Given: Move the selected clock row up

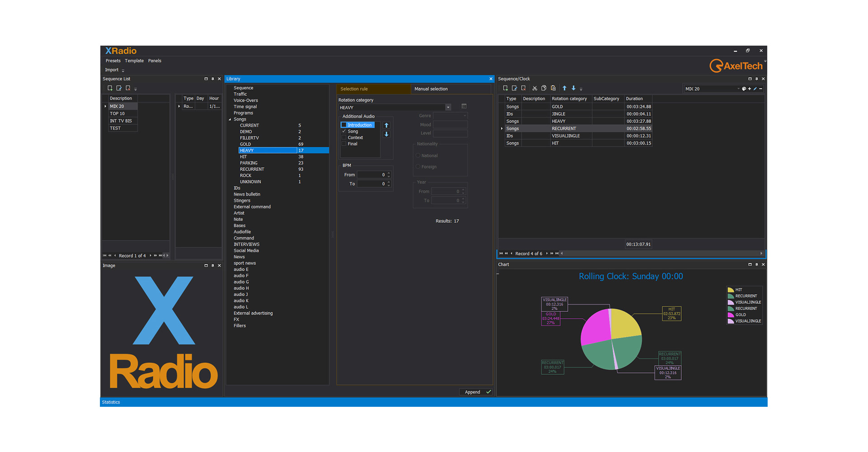Looking at the screenshot, I should (564, 88).
